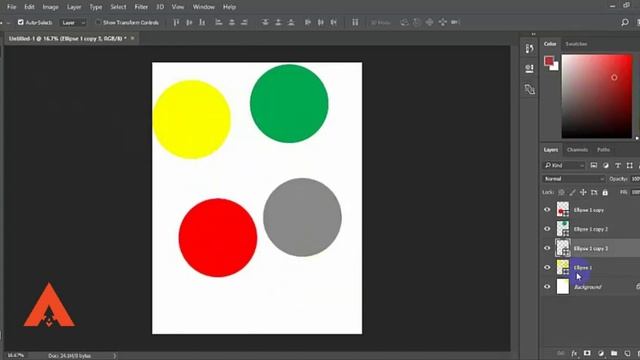The height and width of the screenshot is (360, 640).
Task: Click the white background color swatch
Action: pyautogui.click(x=555, y=67)
